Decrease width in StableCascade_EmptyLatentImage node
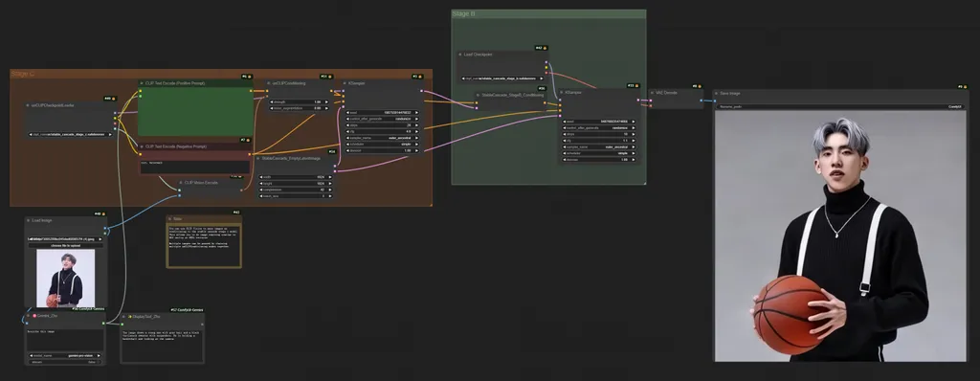This screenshot has height=381, width=980. [261, 177]
